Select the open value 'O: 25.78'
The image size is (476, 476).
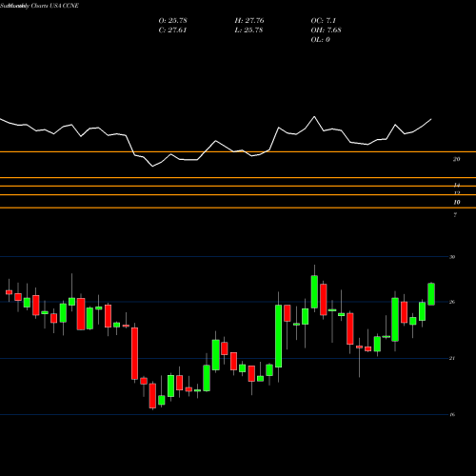[x=172, y=21]
